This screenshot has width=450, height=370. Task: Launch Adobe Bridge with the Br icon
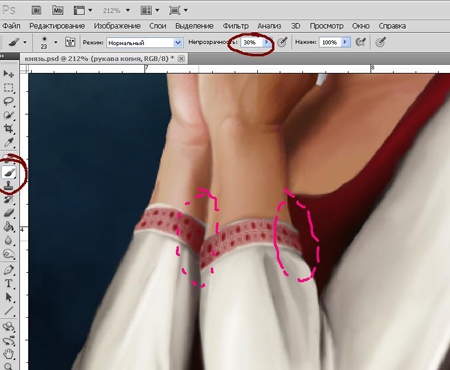tap(36, 10)
